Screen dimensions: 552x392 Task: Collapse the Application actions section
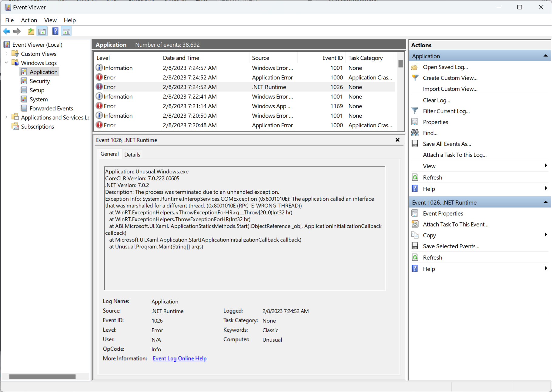coord(546,55)
